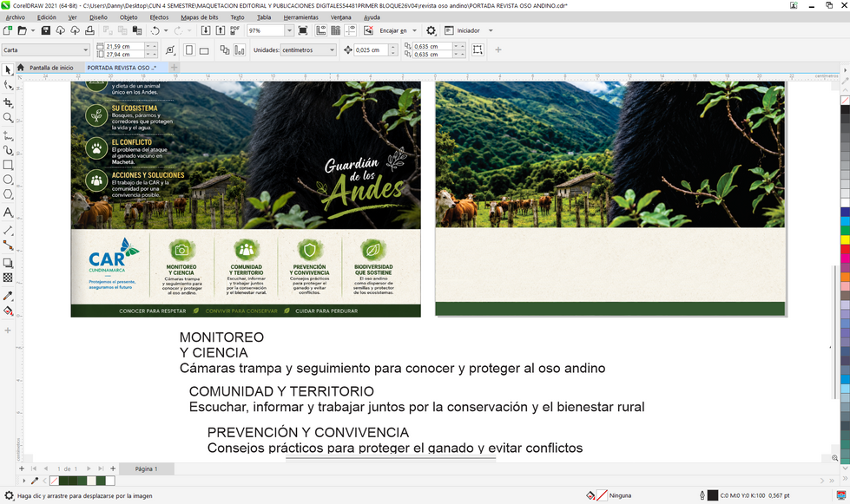Click the Print icon

coord(89,31)
